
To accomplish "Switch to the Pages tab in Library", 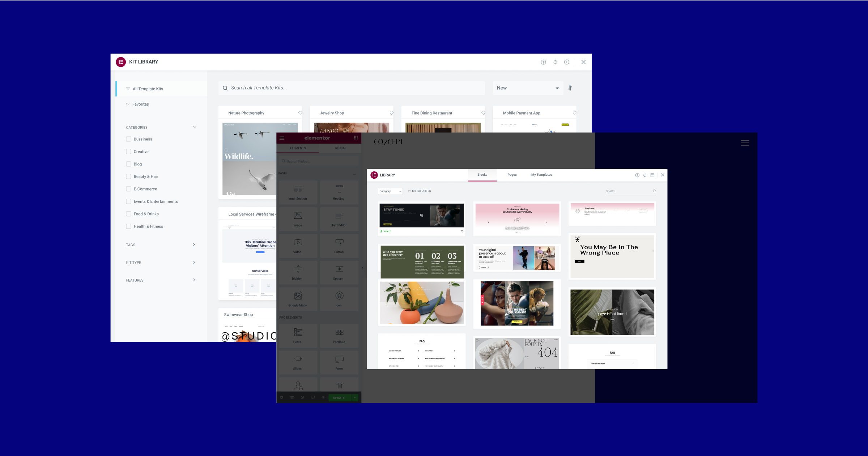I will coord(511,175).
